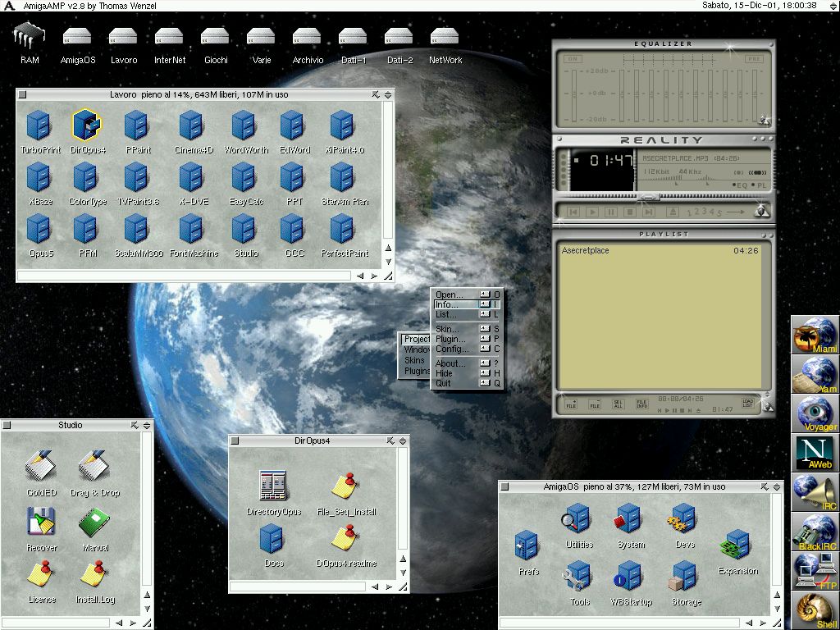Image resolution: width=840 pixels, height=630 pixels.
Task: Open the Cinema4D drawer
Action: (192, 126)
